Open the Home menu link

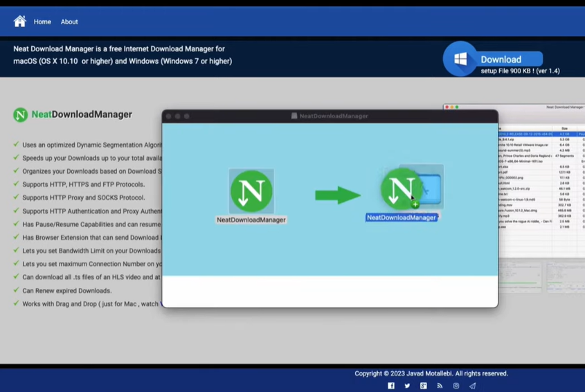click(x=42, y=22)
